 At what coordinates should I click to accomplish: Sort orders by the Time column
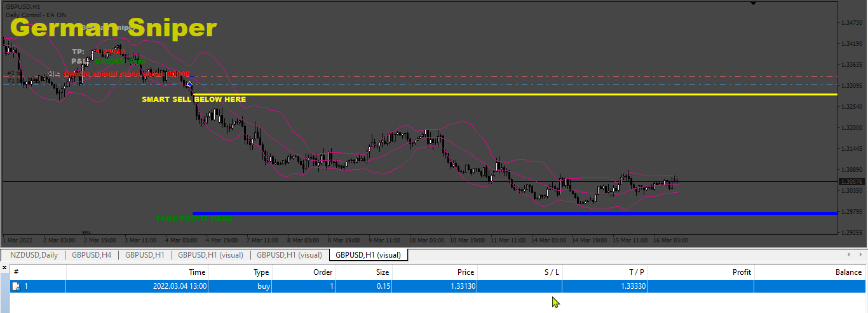(137, 272)
